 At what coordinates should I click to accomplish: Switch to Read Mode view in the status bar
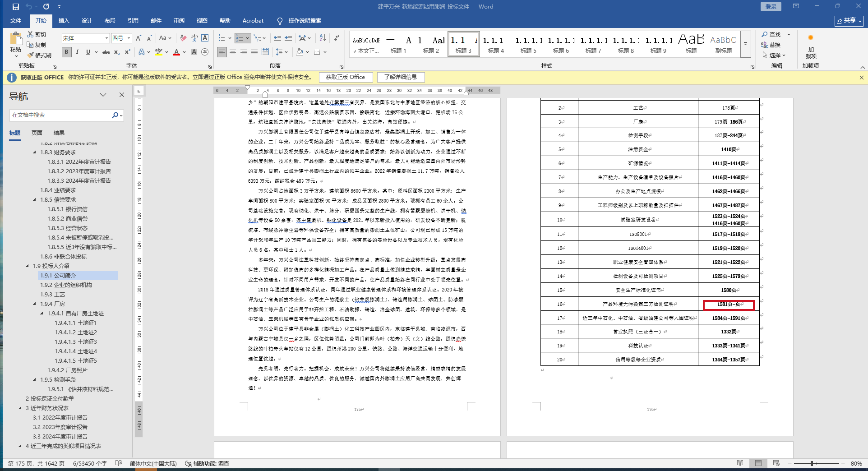click(x=740, y=463)
